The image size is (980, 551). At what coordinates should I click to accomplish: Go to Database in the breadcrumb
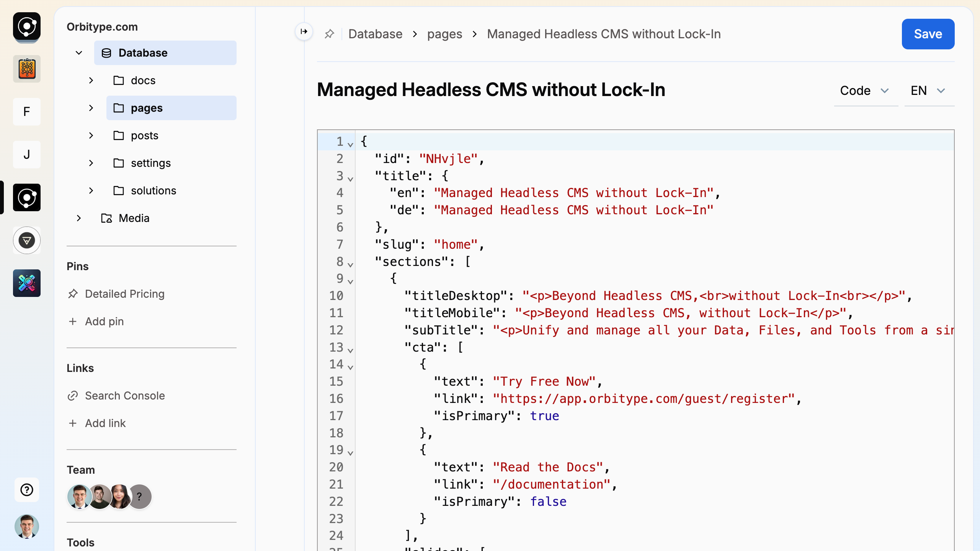(x=376, y=34)
